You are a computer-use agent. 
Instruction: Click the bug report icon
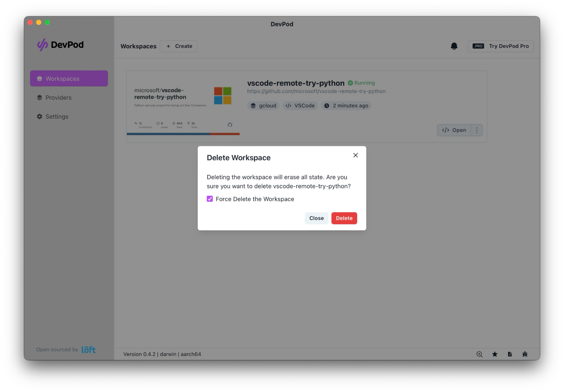coord(525,354)
